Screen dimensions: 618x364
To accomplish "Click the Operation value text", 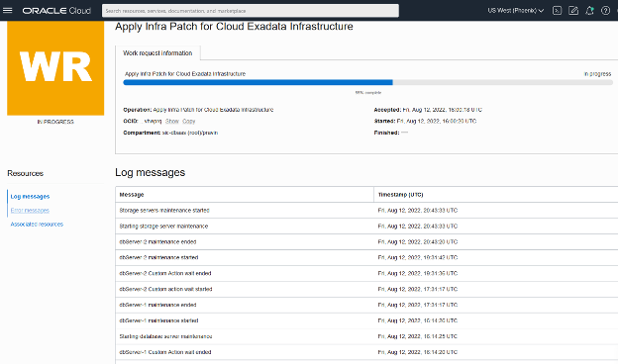I will tap(213, 110).
